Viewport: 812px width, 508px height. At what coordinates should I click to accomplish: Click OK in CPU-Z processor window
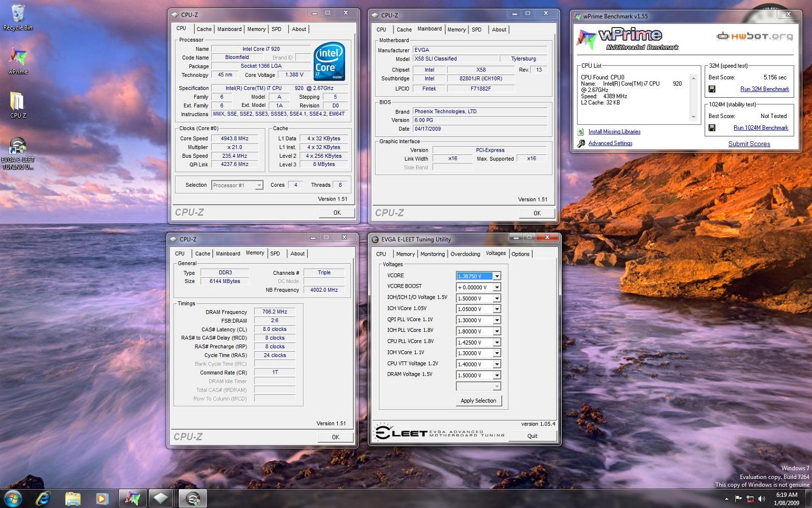(x=337, y=213)
